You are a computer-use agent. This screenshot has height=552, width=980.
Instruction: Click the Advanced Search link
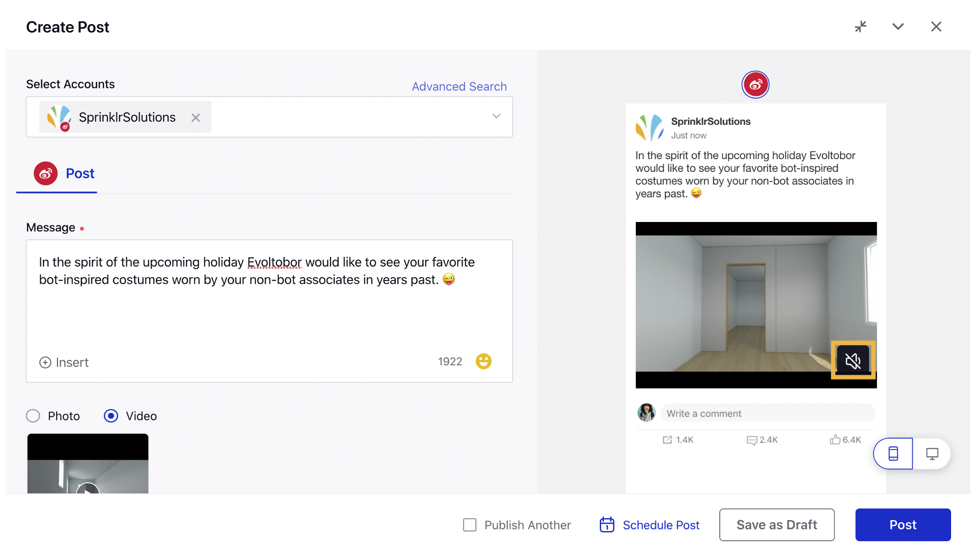[459, 86]
